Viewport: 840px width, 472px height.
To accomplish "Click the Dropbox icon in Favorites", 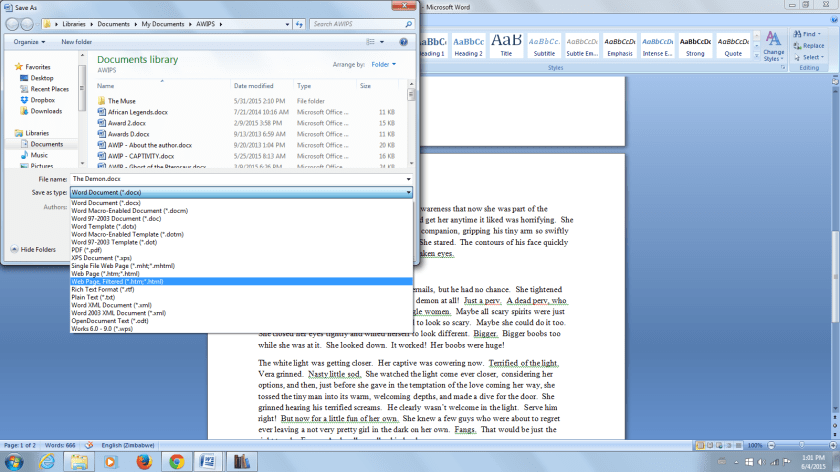I will [41, 100].
